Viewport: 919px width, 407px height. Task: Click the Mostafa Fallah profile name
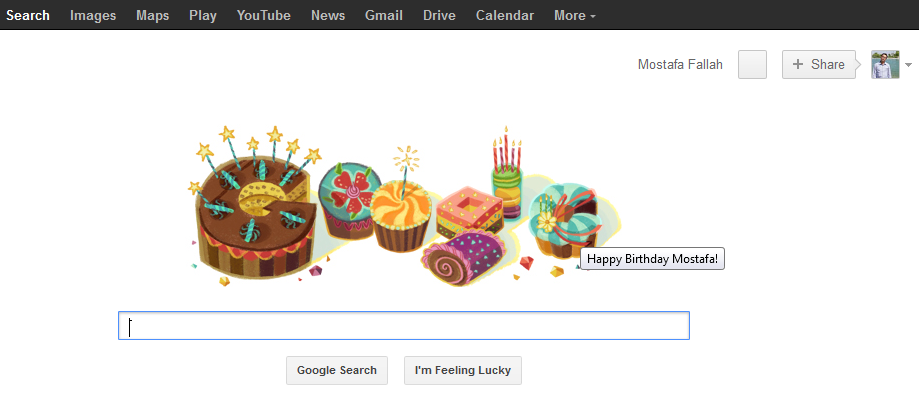pyautogui.click(x=680, y=65)
